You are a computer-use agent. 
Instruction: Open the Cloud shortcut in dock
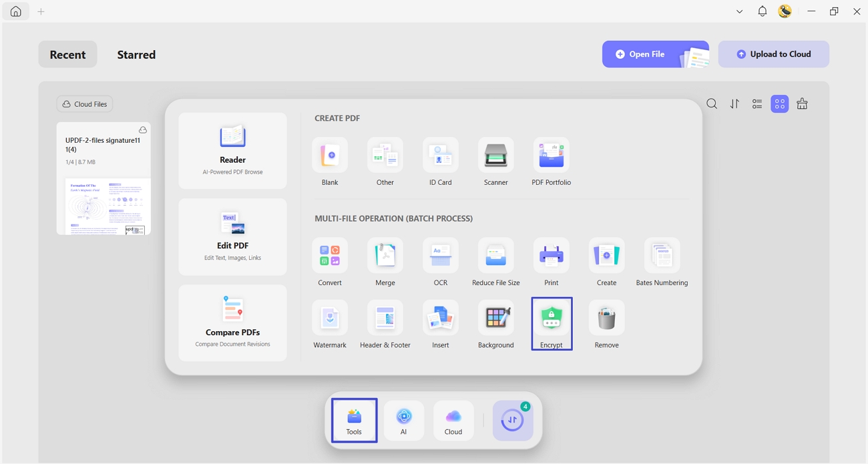click(453, 421)
